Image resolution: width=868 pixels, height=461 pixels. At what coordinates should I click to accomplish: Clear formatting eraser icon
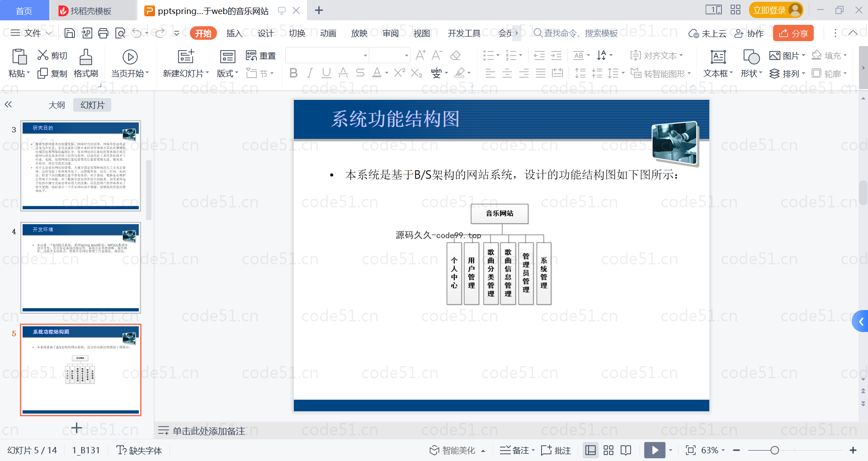click(x=455, y=55)
